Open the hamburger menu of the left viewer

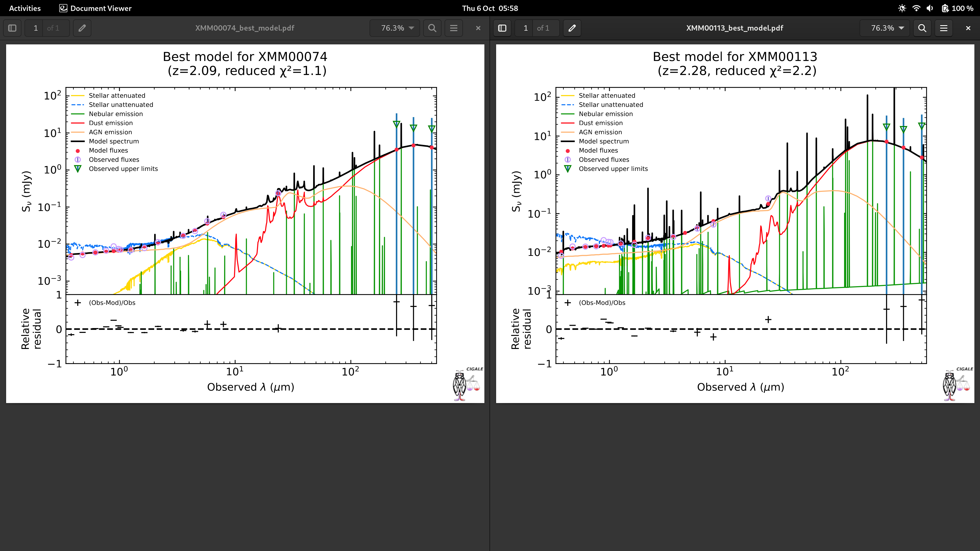pyautogui.click(x=454, y=28)
